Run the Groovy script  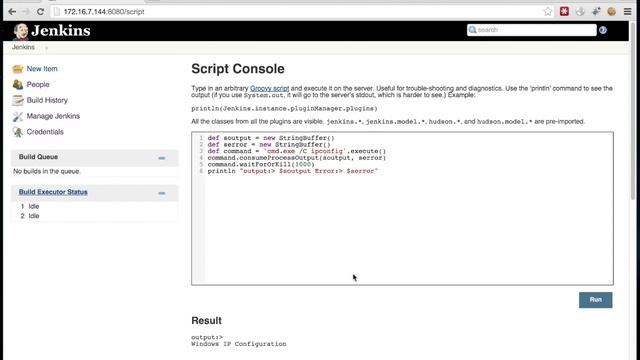[x=596, y=300]
